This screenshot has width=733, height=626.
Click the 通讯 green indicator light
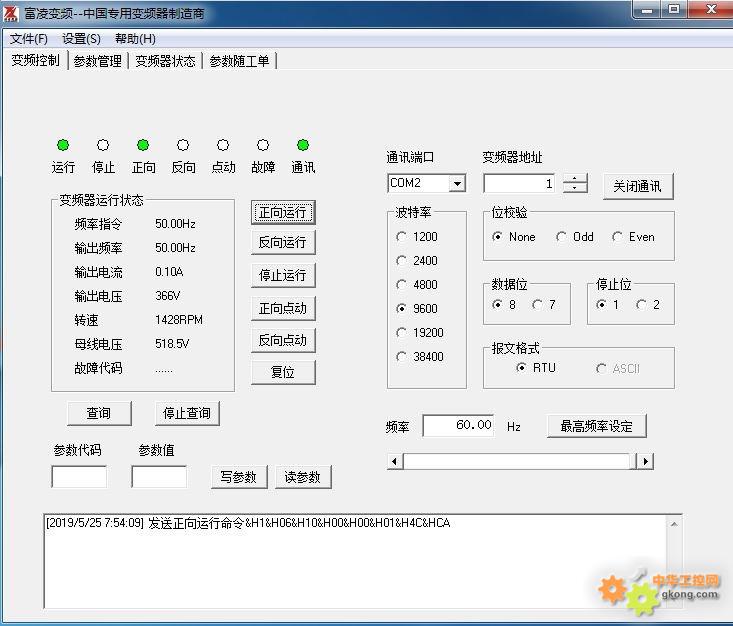coord(303,145)
